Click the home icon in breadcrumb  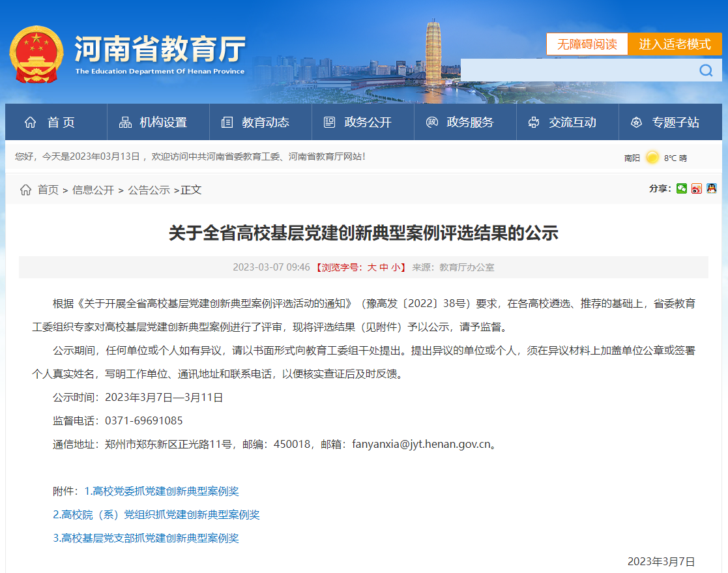click(x=25, y=190)
